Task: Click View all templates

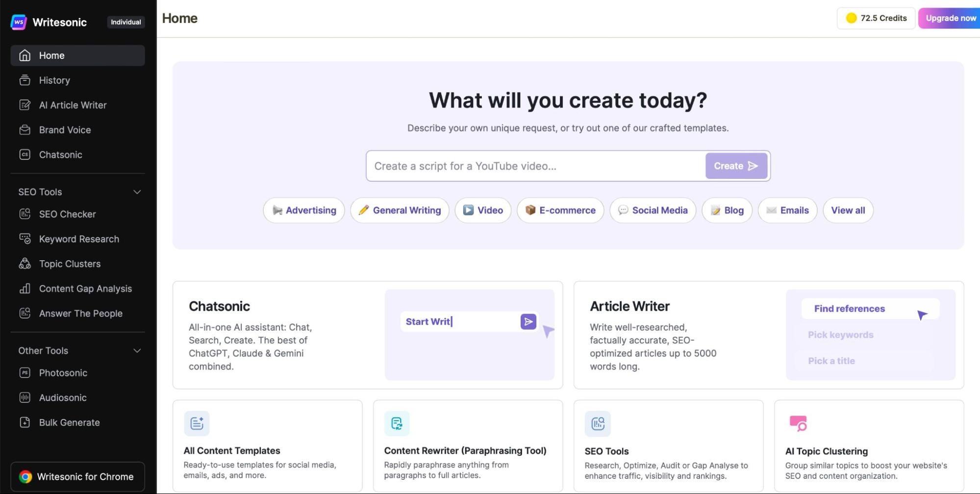Action: 848,210
